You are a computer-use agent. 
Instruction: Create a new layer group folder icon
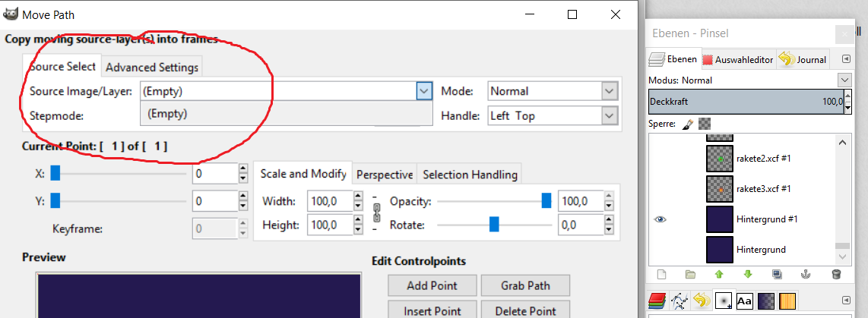coord(689,274)
